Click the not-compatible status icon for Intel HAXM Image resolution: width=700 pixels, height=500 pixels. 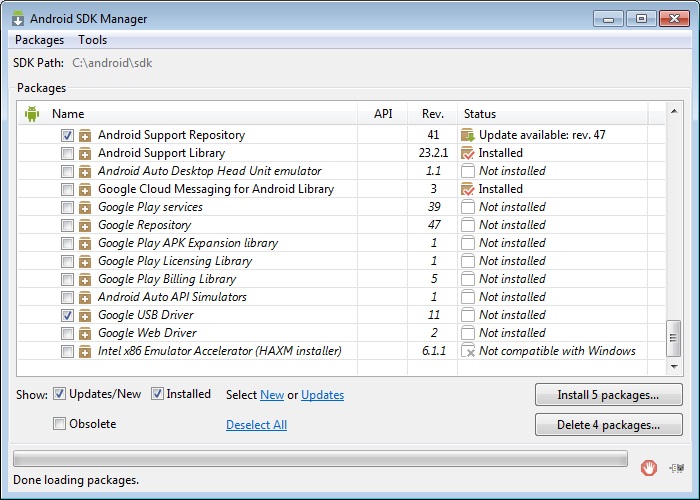(467, 351)
